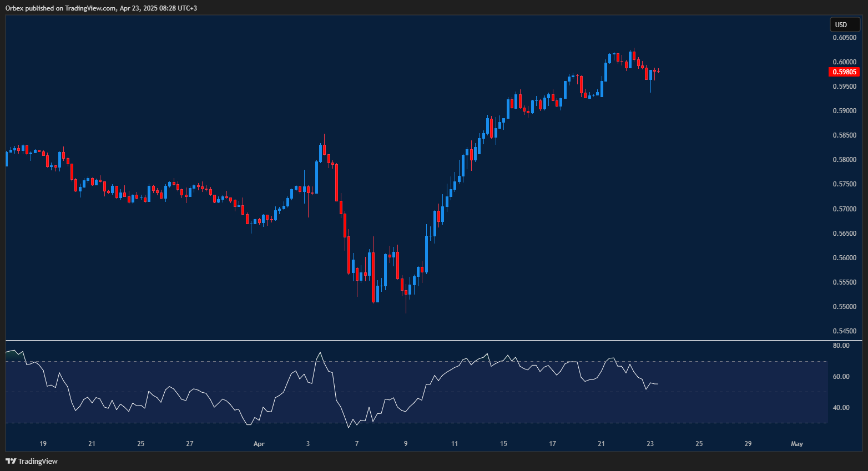Click the 0.55000 level on the price axis
868x471 pixels.
point(844,307)
